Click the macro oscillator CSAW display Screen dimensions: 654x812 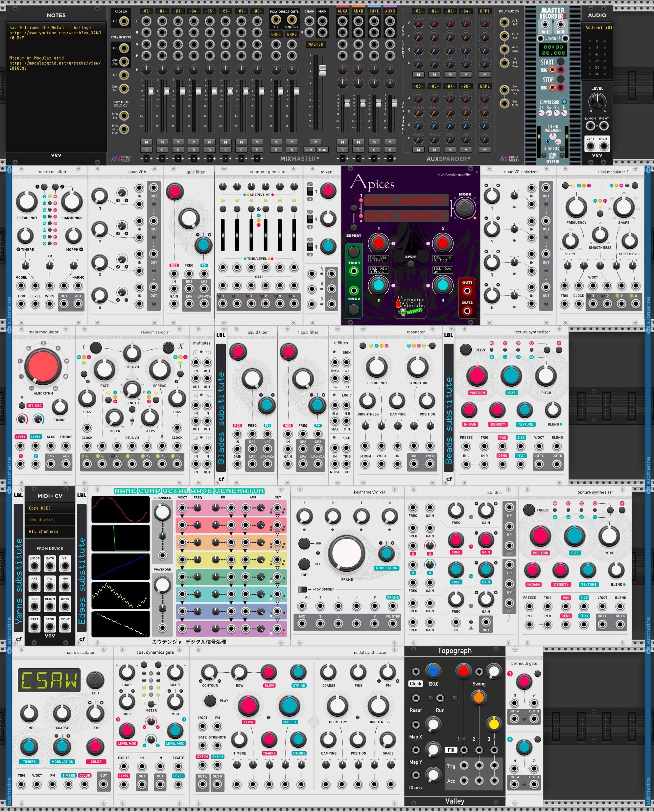tap(49, 680)
